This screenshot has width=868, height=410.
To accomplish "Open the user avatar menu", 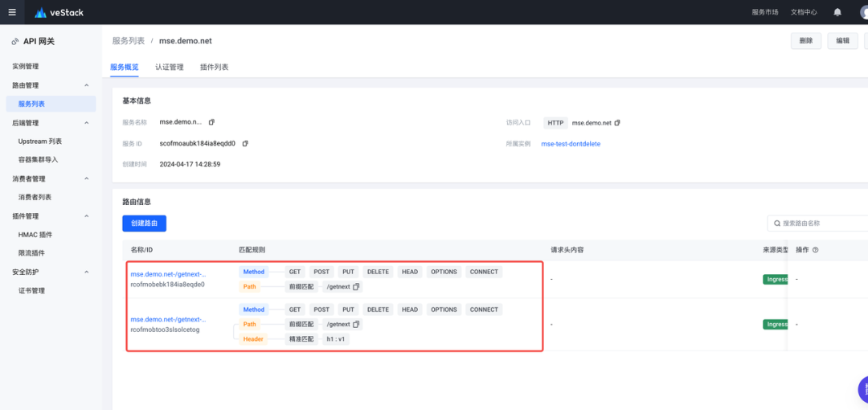I will click(863, 12).
